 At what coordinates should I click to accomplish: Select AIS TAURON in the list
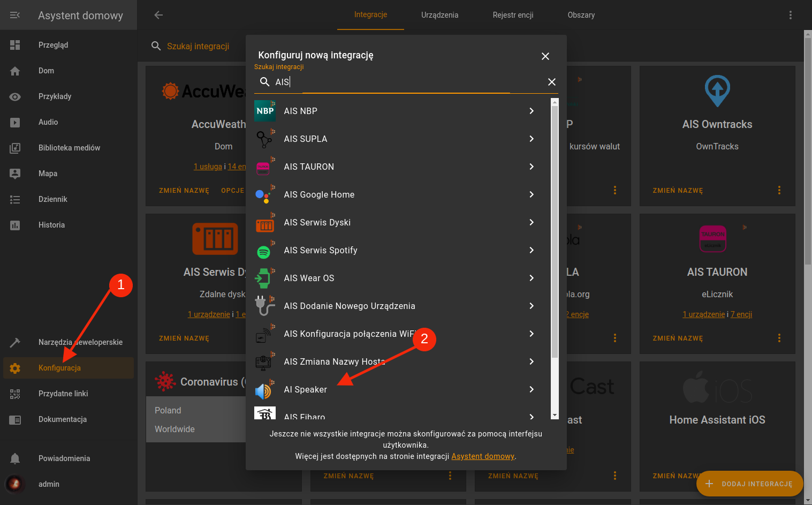coord(402,167)
